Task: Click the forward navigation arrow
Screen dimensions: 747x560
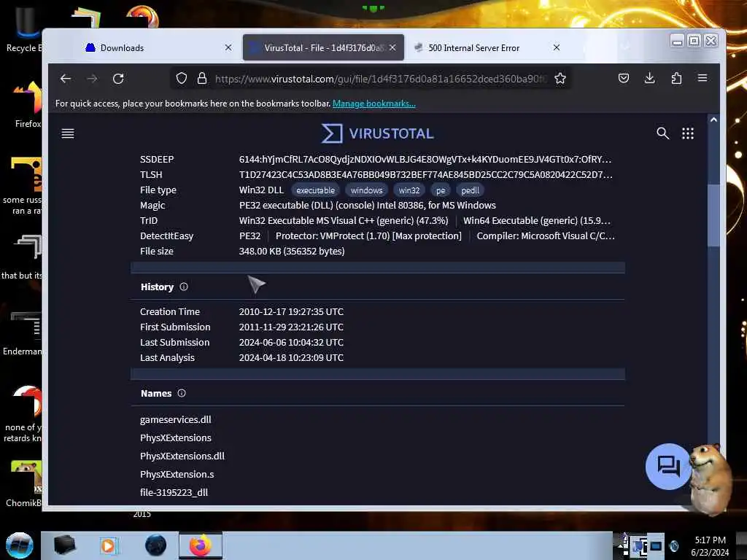Action: (93, 79)
